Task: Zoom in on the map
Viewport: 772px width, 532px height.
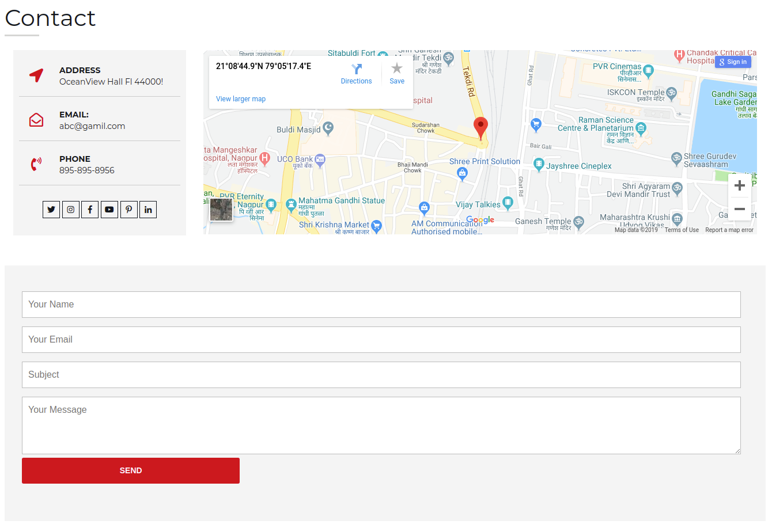Action: [740, 185]
